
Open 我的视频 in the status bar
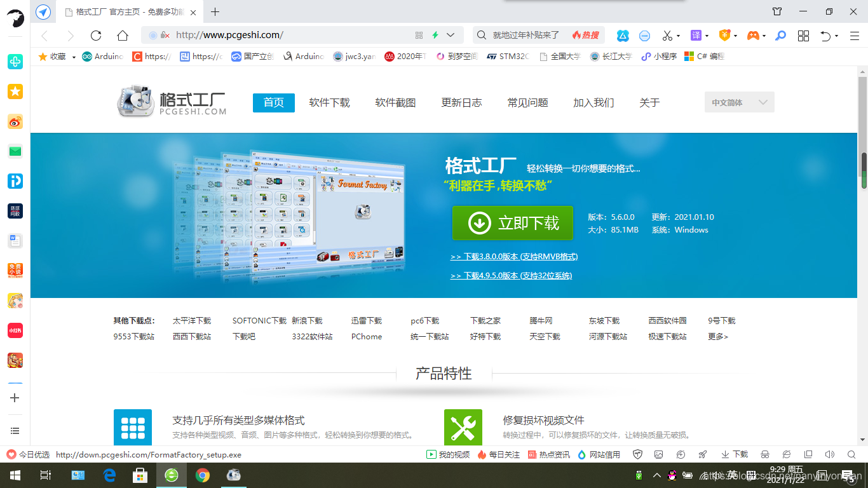[x=448, y=454]
